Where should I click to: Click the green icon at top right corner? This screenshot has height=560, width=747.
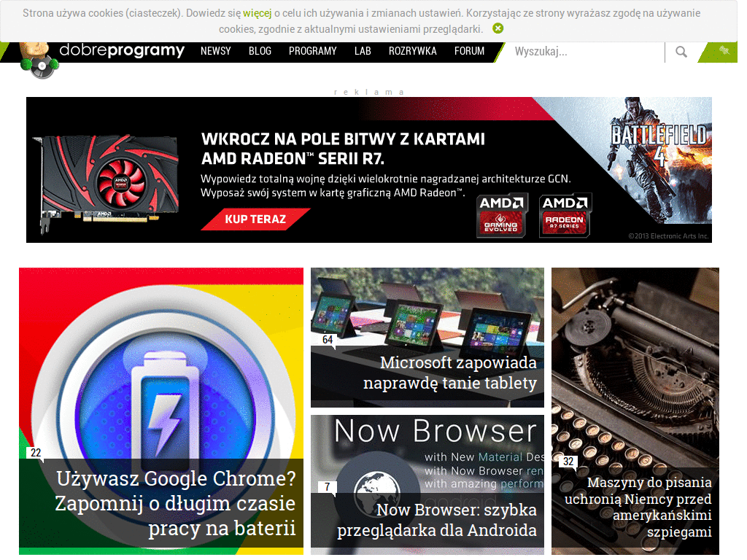tap(723, 52)
